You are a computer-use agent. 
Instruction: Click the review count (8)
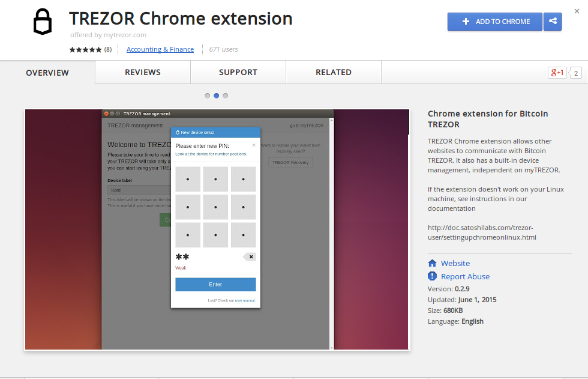[x=108, y=49]
